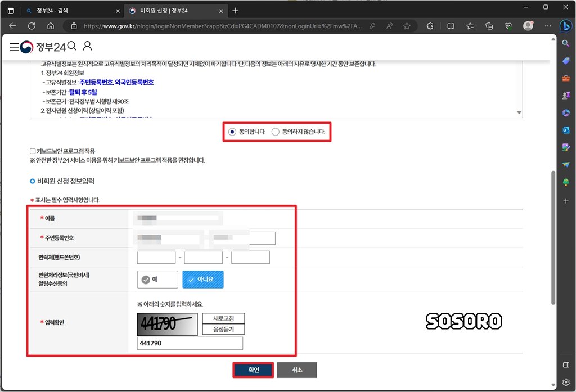Image resolution: width=576 pixels, height=392 pixels.
Task: Reload the page with refresh icon
Action: point(31,26)
